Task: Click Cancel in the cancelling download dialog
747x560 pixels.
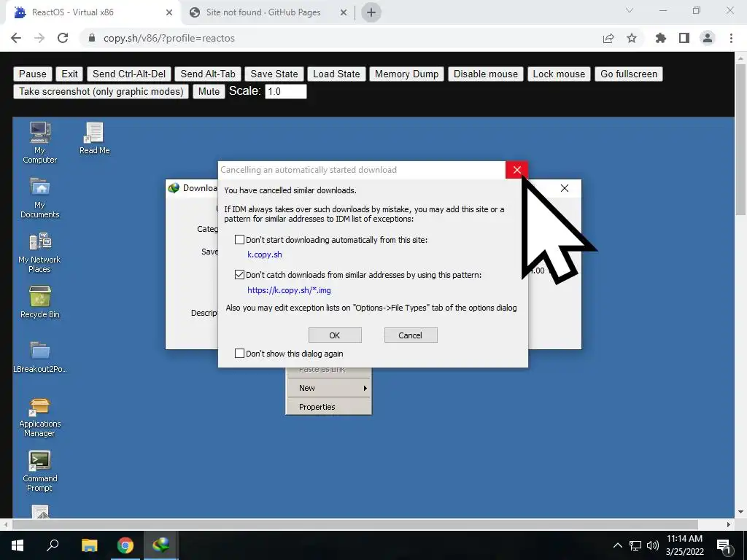Action: [x=411, y=335]
